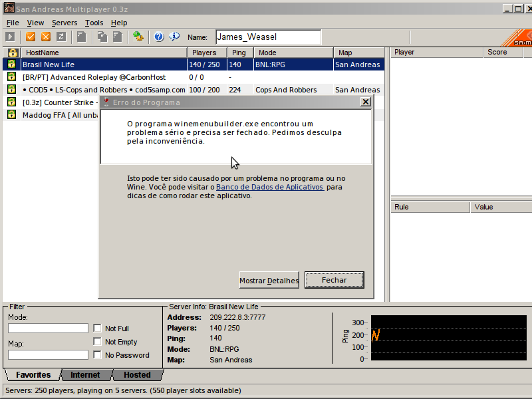Screen dimensions: 532x399
Task: Click the single grey page toolbar icon
Action: (x=81, y=37)
